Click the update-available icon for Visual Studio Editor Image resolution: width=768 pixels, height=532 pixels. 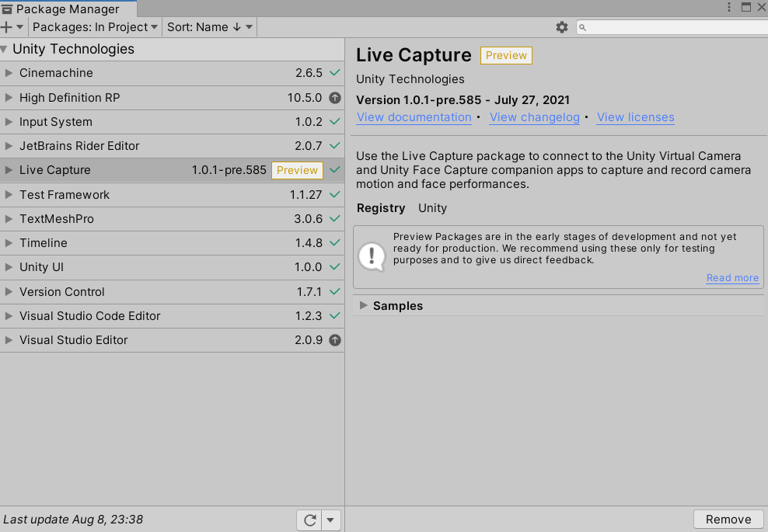pyautogui.click(x=335, y=340)
